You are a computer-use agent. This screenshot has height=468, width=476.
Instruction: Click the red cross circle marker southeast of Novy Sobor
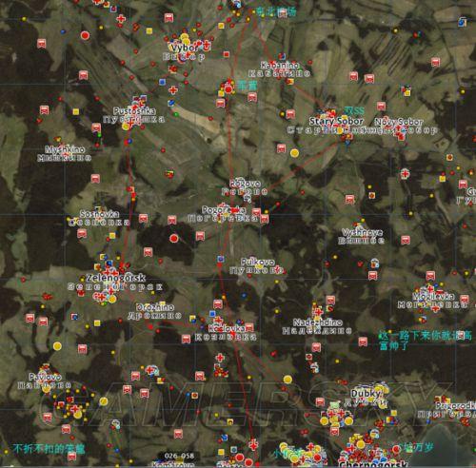tap(405, 173)
